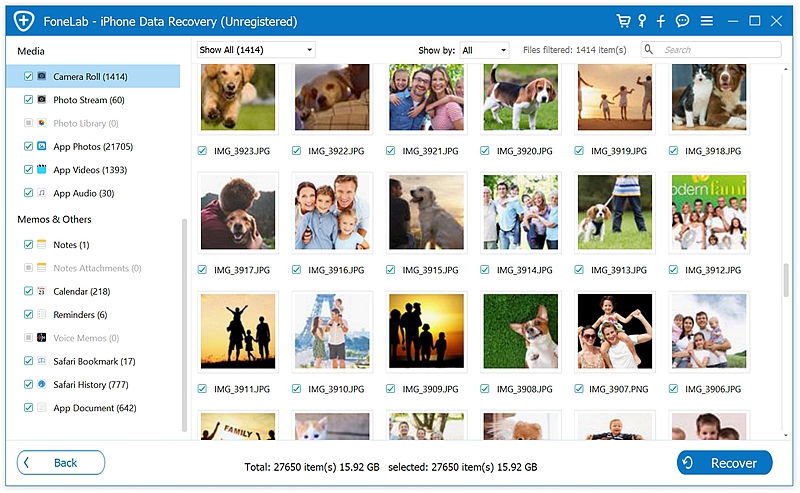This screenshot has height=493, width=800.
Task: Click the IMG_3906.JPG file name
Action: click(x=713, y=389)
